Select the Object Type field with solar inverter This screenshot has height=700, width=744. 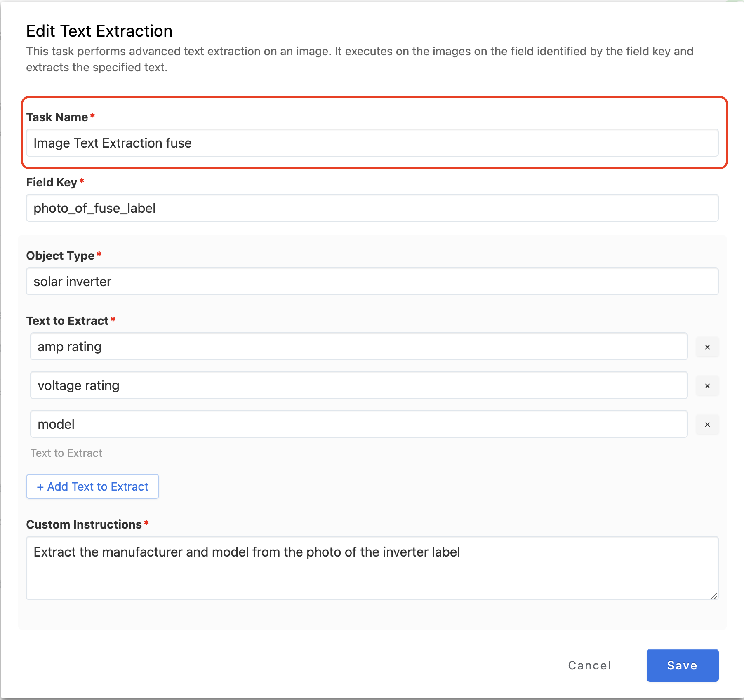372,282
